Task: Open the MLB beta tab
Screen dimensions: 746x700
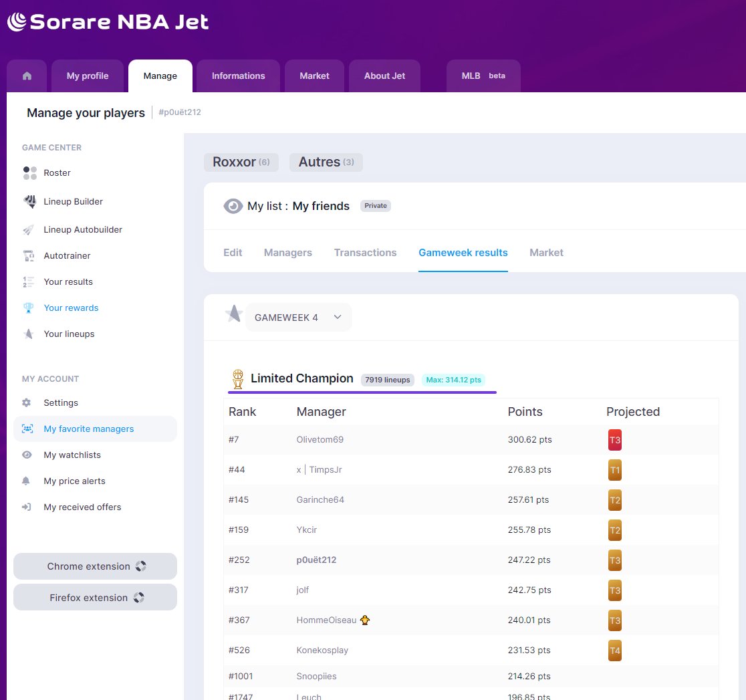Action: (x=483, y=76)
